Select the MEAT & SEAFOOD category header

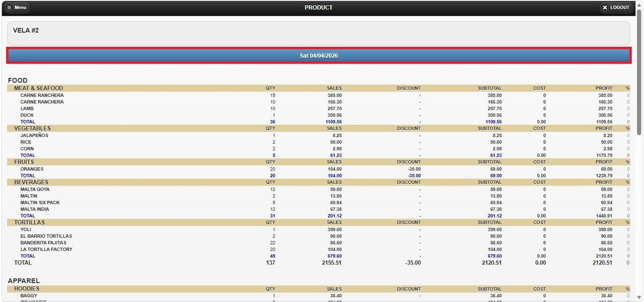point(319,88)
